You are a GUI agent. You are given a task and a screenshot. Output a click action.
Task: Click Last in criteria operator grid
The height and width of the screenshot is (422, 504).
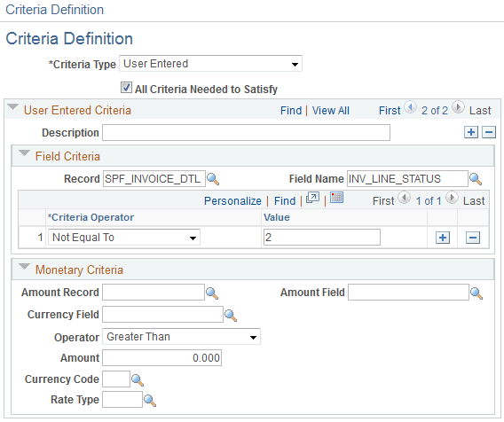tap(474, 201)
